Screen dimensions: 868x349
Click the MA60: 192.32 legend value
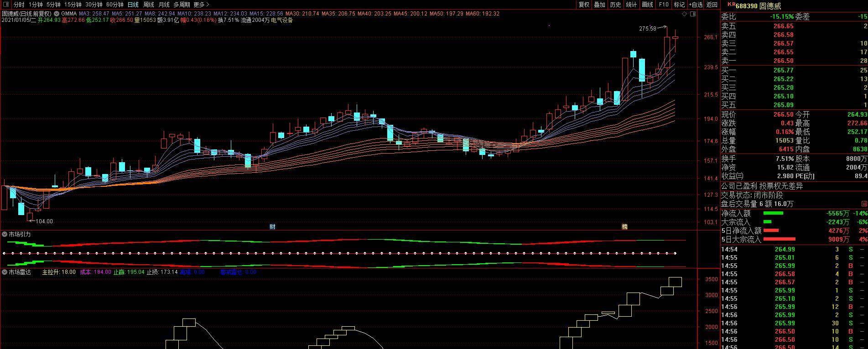(483, 14)
